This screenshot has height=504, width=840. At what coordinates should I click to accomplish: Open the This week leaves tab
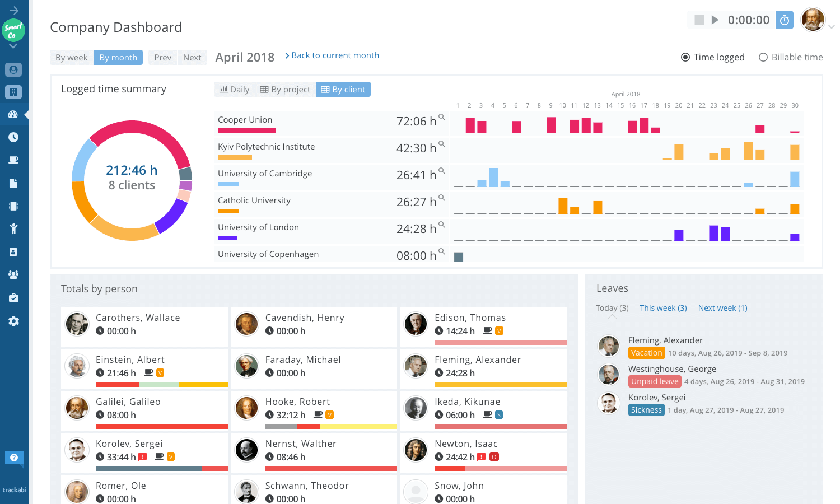663,308
